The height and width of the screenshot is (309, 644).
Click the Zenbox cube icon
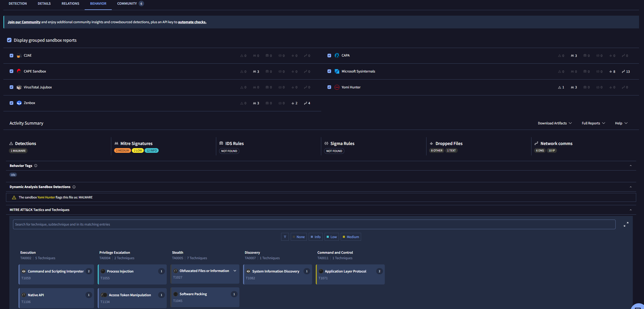click(x=19, y=103)
